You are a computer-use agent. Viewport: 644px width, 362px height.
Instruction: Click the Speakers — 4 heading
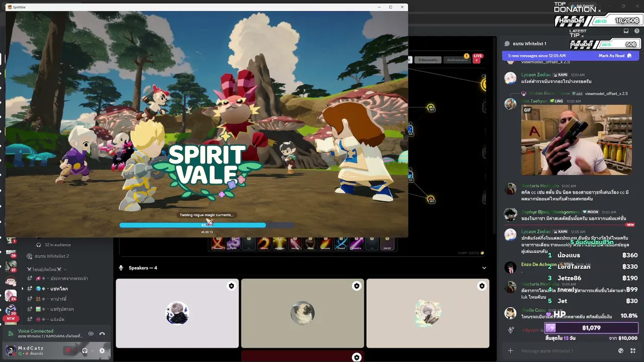[x=143, y=268]
